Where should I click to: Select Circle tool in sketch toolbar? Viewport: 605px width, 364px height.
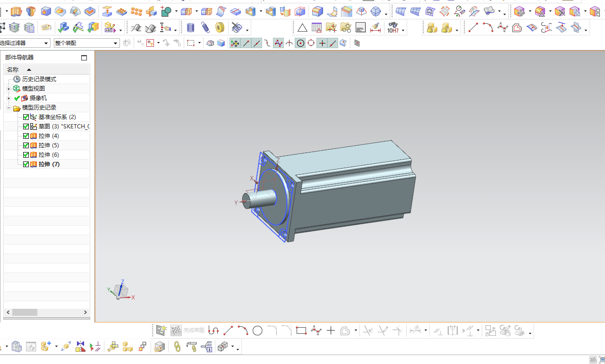tap(257, 330)
